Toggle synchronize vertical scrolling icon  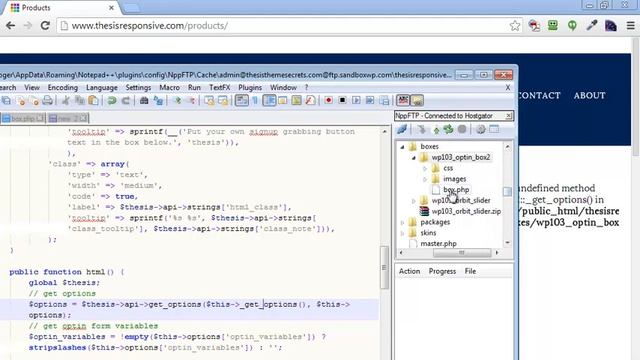[x=209, y=100]
